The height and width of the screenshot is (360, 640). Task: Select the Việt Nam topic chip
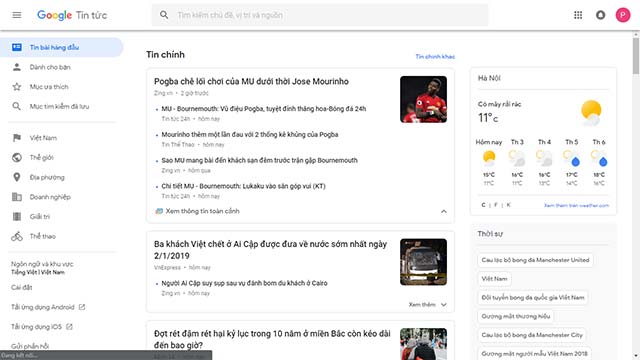(x=494, y=279)
